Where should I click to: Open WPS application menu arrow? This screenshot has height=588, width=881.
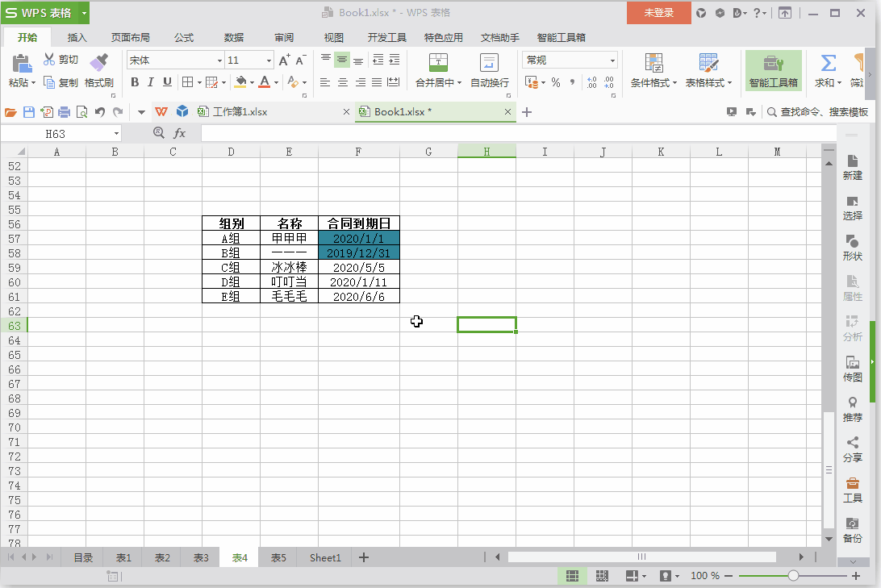pyautogui.click(x=84, y=12)
